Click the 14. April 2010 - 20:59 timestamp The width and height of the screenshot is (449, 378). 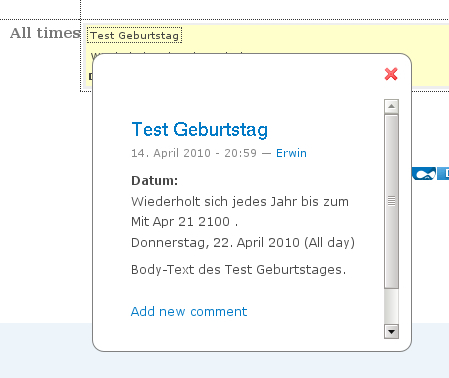[x=194, y=153]
